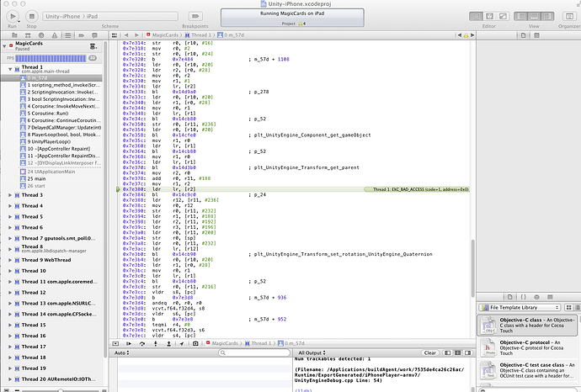Toggle the Utilities pane visibility

tap(547, 16)
